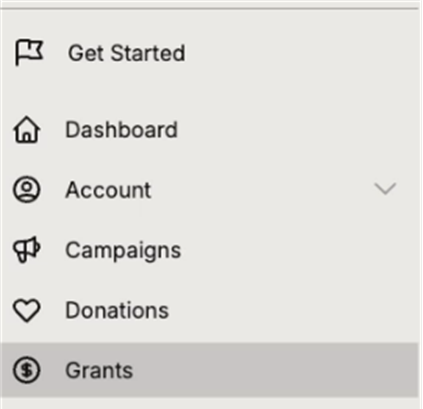Click blank space right of Campaigns label
The width and height of the screenshot is (423, 409).
tap(300, 250)
